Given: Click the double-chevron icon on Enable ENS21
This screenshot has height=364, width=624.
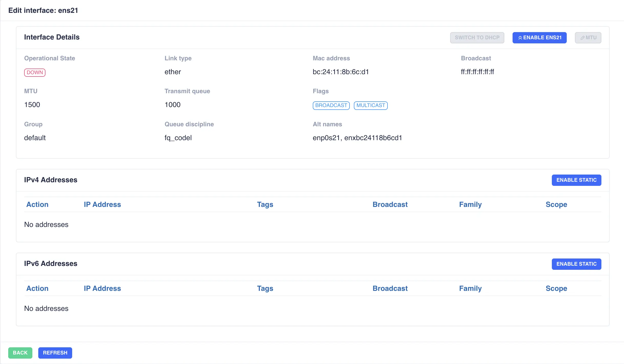Looking at the screenshot, I should 520,38.
